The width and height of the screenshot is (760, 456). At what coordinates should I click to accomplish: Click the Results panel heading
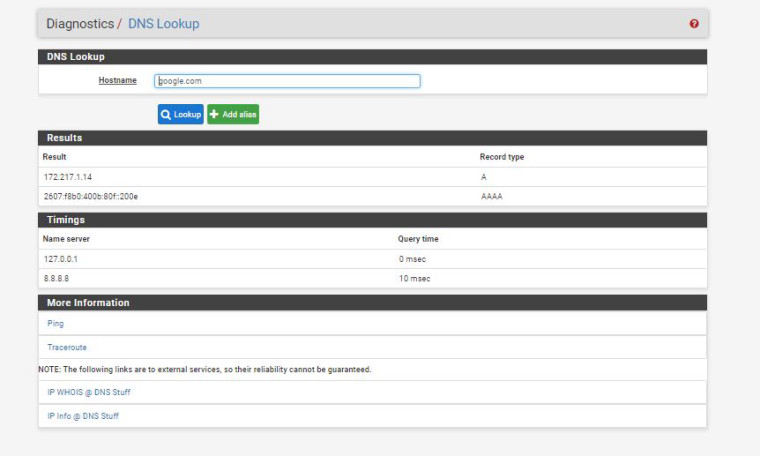(x=64, y=138)
